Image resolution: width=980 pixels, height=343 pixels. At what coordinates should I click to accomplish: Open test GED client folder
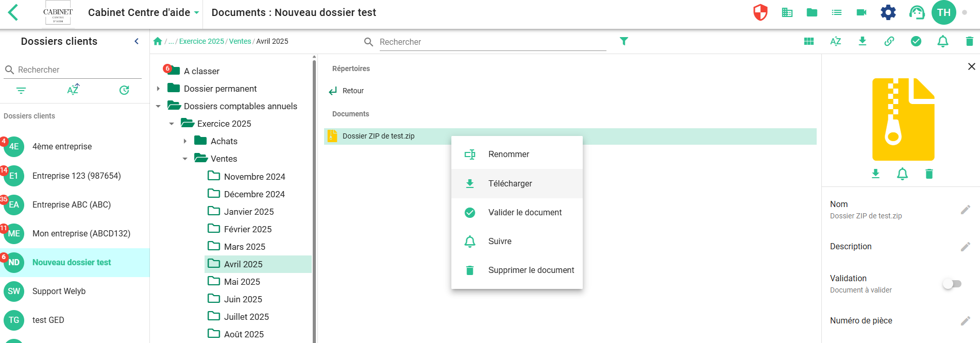pos(75,320)
